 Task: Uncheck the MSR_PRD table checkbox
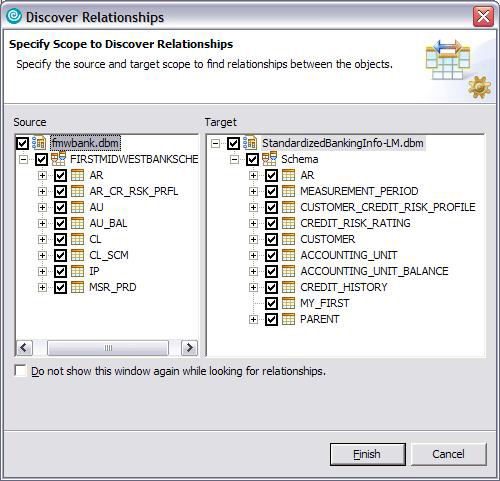pos(60,287)
